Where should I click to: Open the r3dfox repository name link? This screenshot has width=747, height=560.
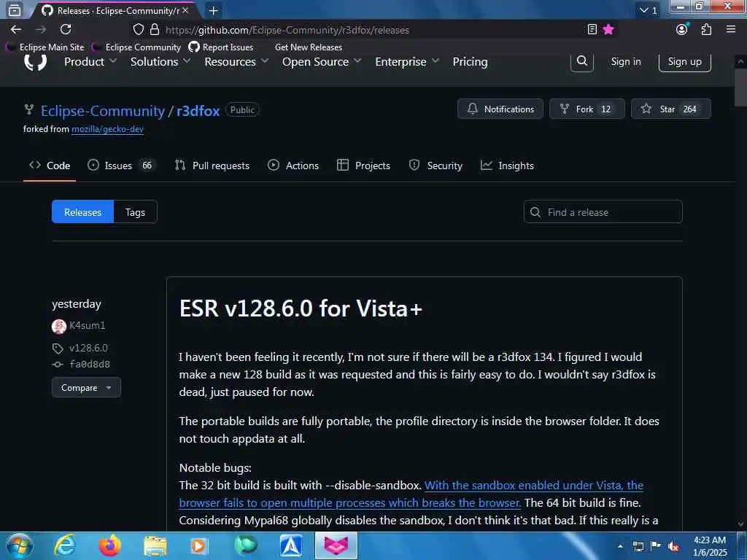click(x=198, y=111)
